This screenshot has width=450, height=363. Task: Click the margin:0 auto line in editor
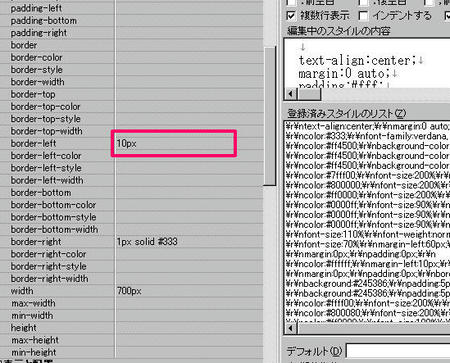344,73
